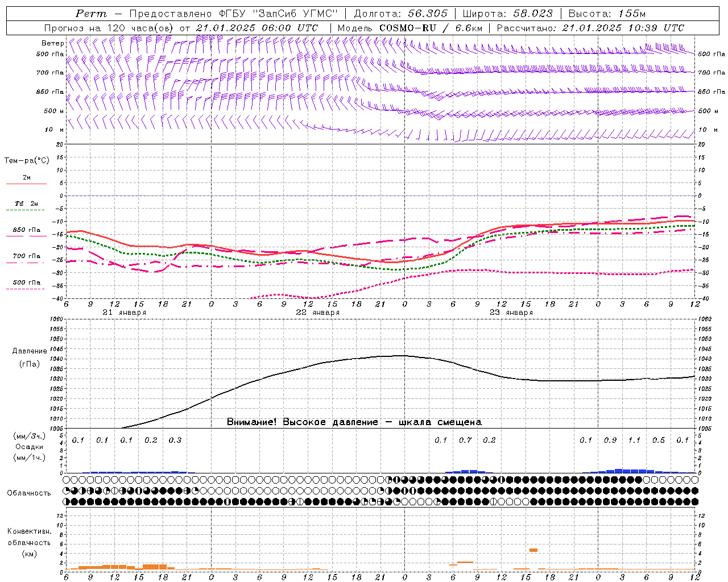Select the provider text ФГБУ "ЗапСиб УГМС"
The height and width of the screenshot is (582, 728).
279,14
